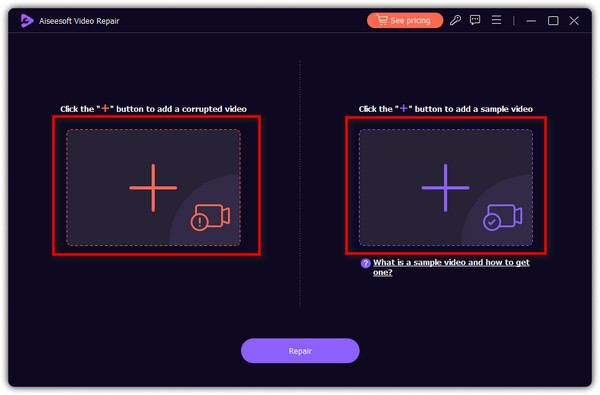Image resolution: width=600 pixels, height=395 pixels.
Task: Click the small purple plus in sample video heading
Action: (x=403, y=108)
